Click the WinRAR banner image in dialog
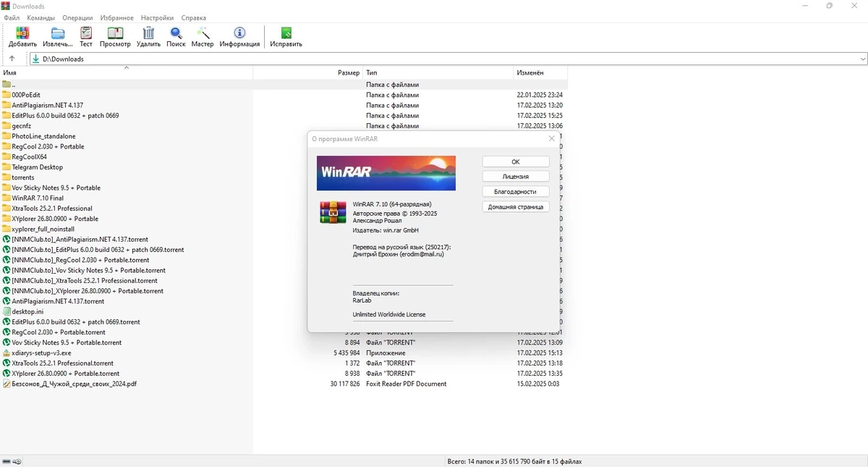 coord(386,173)
